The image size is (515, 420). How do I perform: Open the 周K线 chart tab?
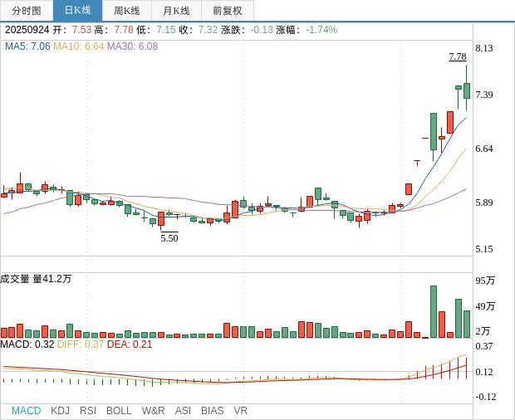pyautogui.click(x=127, y=11)
